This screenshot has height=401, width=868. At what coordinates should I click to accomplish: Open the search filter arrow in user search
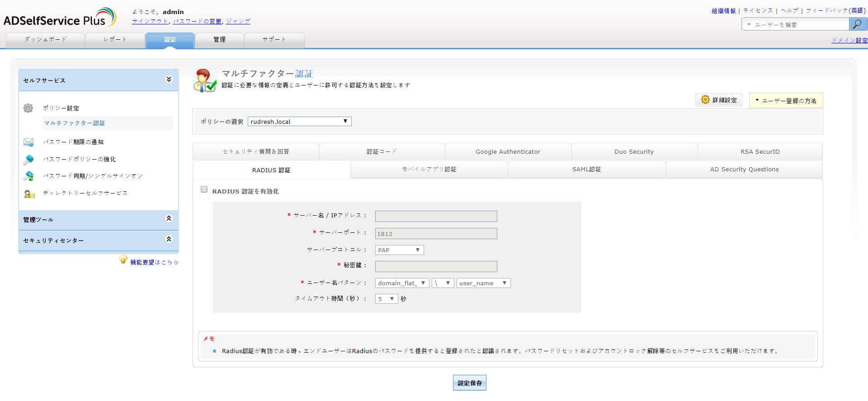click(x=749, y=24)
